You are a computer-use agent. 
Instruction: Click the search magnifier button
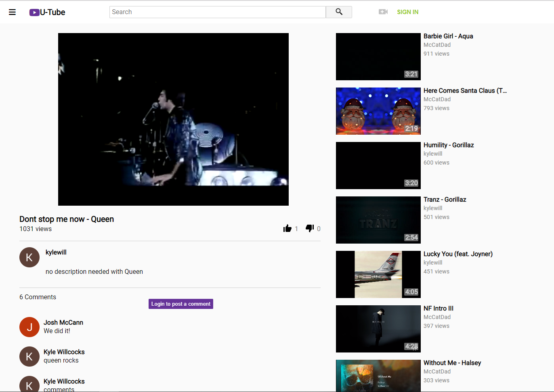(339, 12)
